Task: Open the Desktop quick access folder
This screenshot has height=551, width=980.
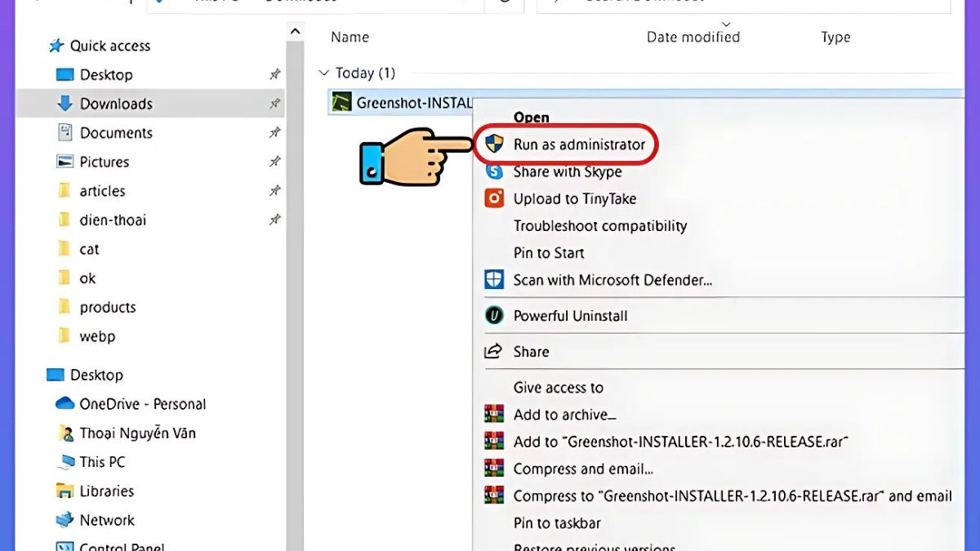Action: [106, 74]
